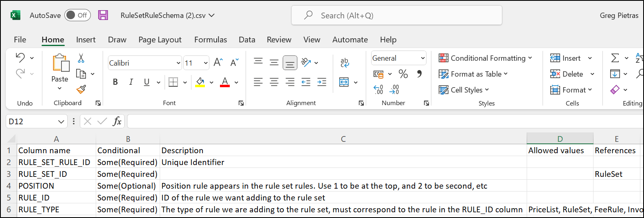Toggle AutoSave switch on
The width and height of the screenshot is (644, 218).
pyautogui.click(x=77, y=15)
